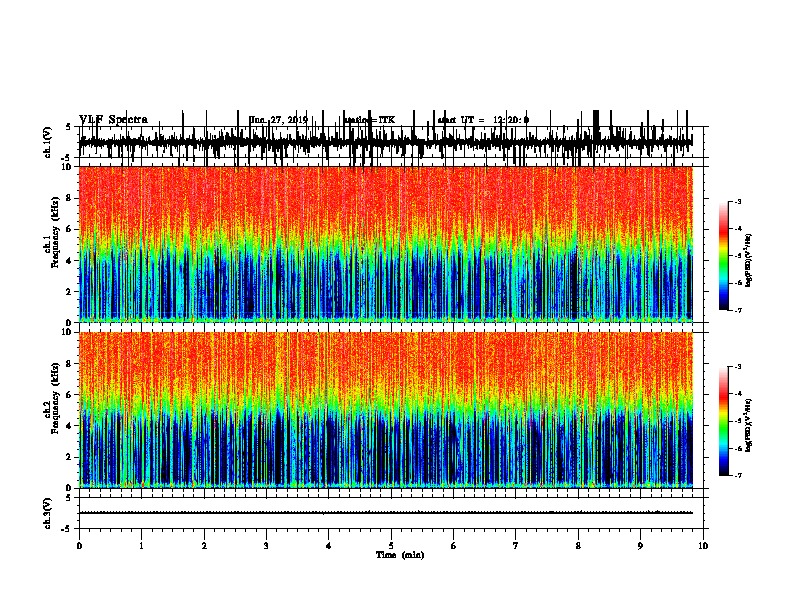Viewport: 792px width, 612px height.
Task: Select the "ch.3(V)" axis label
Action: pyautogui.click(x=48, y=513)
